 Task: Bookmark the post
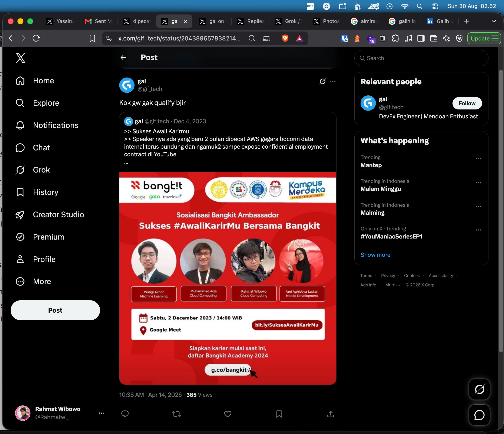279,414
